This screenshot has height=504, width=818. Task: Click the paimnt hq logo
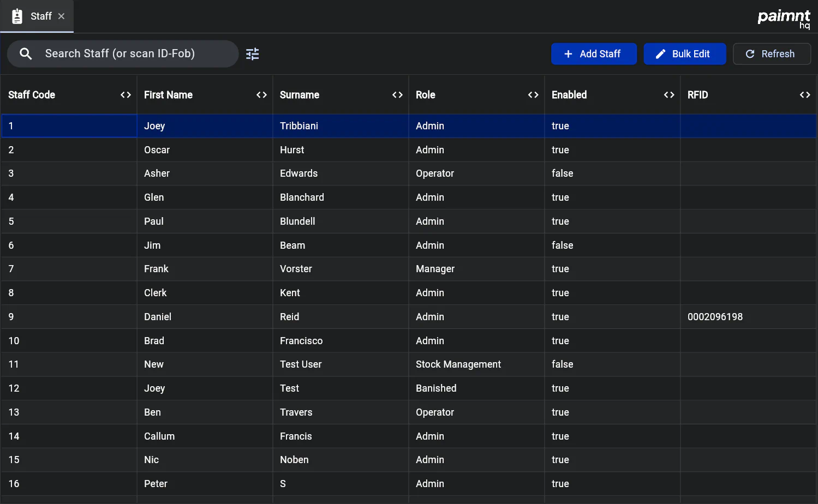coord(784,18)
